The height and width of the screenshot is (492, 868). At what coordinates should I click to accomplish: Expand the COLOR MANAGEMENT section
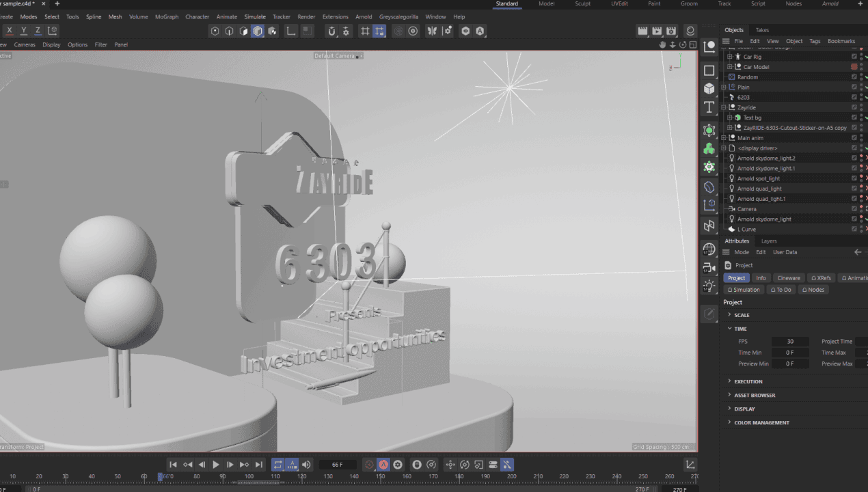[729, 422]
